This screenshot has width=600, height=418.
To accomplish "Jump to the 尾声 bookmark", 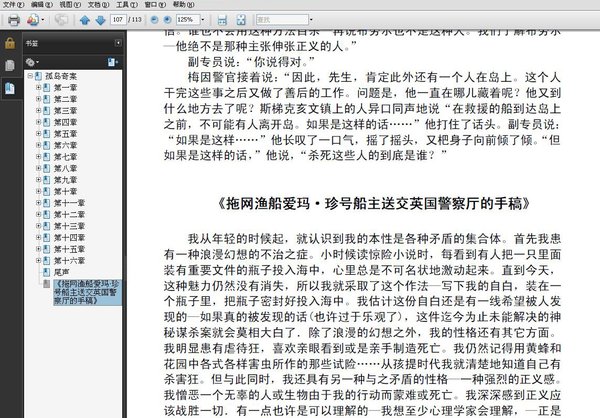I will pos(61,272).
